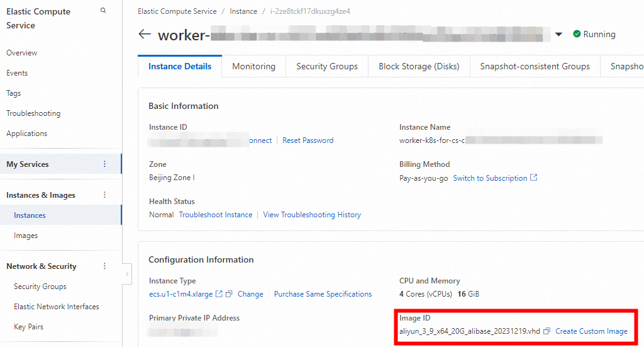Open Applications in the sidebar
This screenshot has width=644, height=347.
point(26,134)
